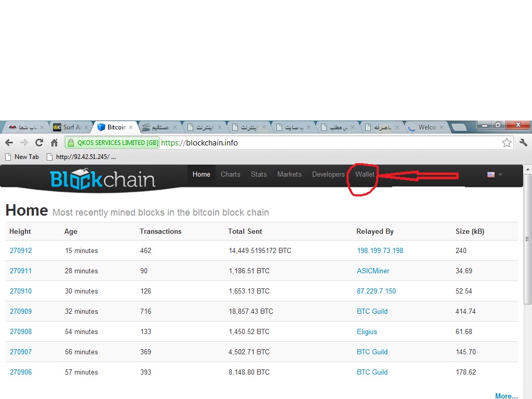
Task: Click the 414.74 size value
Action: [x=465, y=312]
